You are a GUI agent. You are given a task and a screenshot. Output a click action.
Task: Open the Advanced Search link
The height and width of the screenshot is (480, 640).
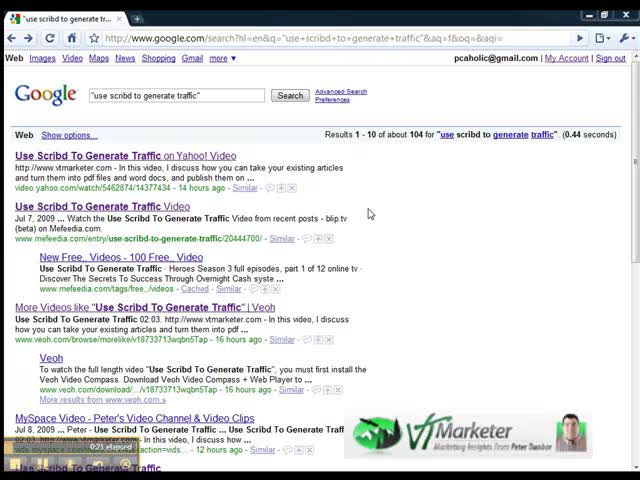coord(341,92)
